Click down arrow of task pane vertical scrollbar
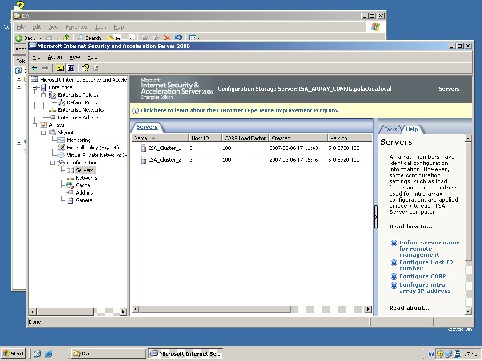Viewport: 482px width, 361px height. 468,311
